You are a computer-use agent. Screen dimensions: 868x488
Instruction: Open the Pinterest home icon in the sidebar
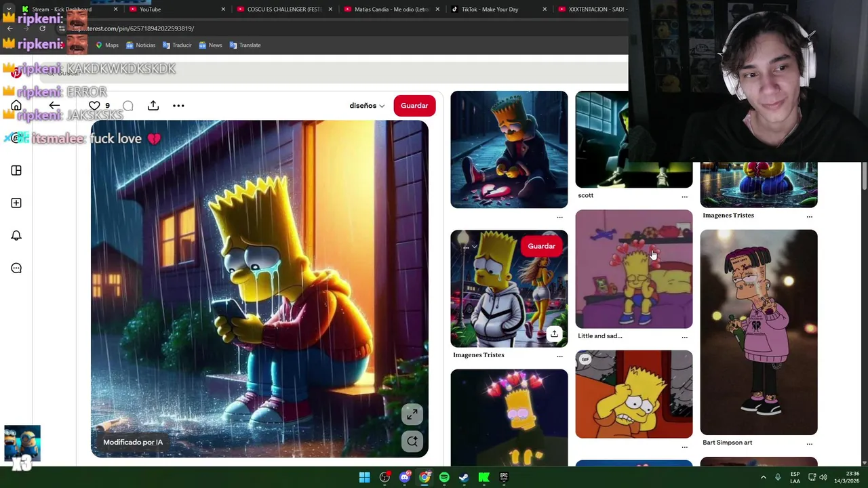16,106
